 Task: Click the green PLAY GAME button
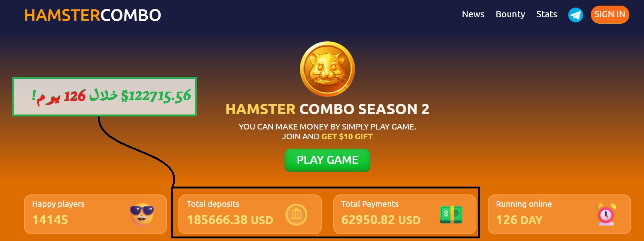(x=327, y=160)
